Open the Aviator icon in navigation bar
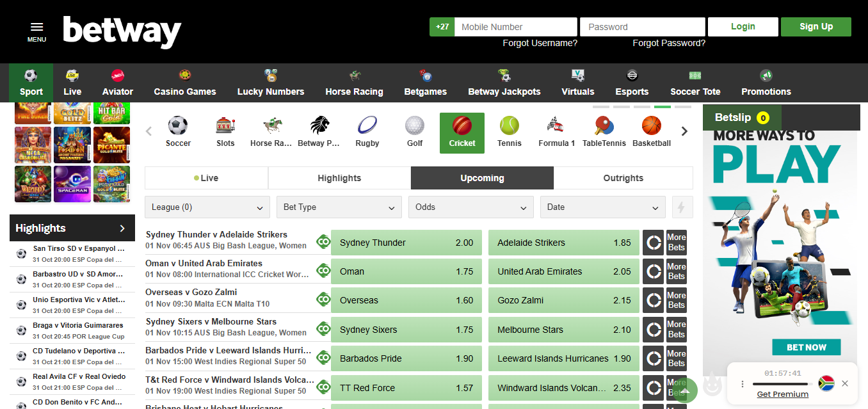 [118, 76]
